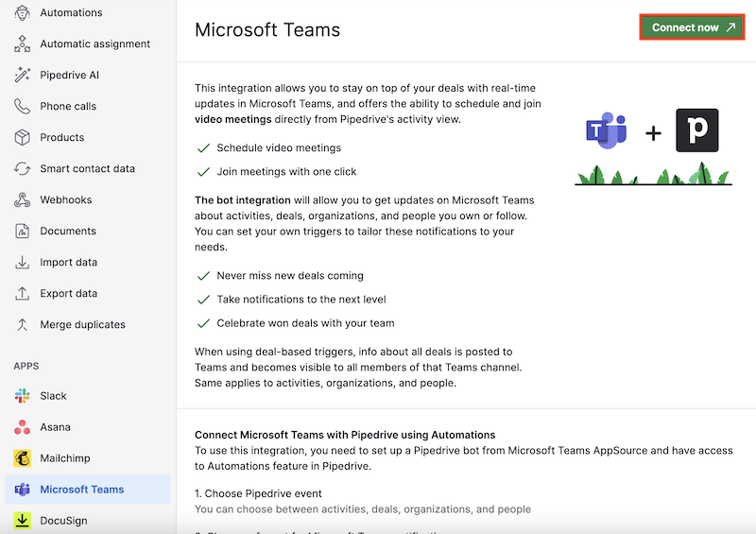Click the Documents file icon

pos(22,231)
